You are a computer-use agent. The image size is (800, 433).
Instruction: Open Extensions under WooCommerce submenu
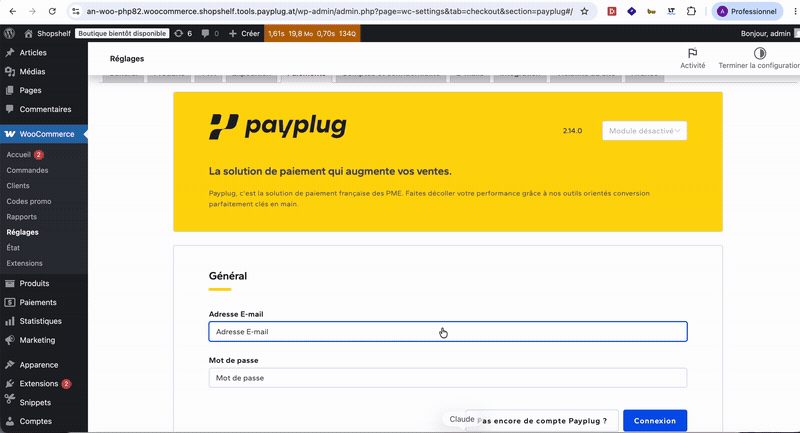coord(24,263)
